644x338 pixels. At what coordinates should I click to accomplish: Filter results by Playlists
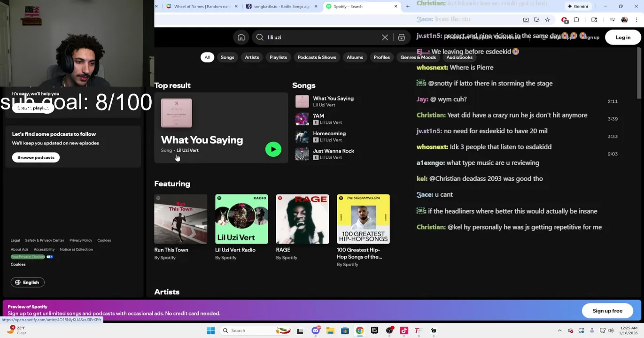[x=278, y=57]
